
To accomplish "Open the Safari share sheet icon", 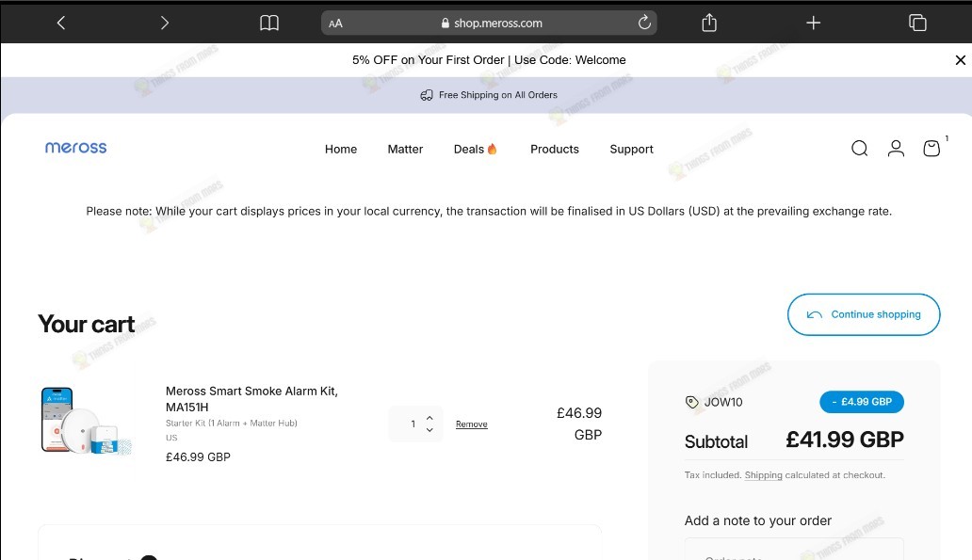I will (x=709, y=23).
